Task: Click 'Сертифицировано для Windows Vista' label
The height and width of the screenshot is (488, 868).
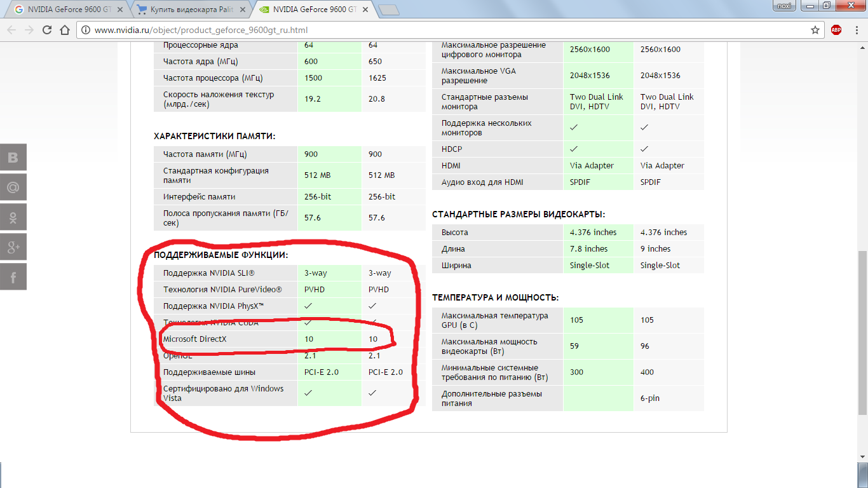Action: click(x=224, y=393)
